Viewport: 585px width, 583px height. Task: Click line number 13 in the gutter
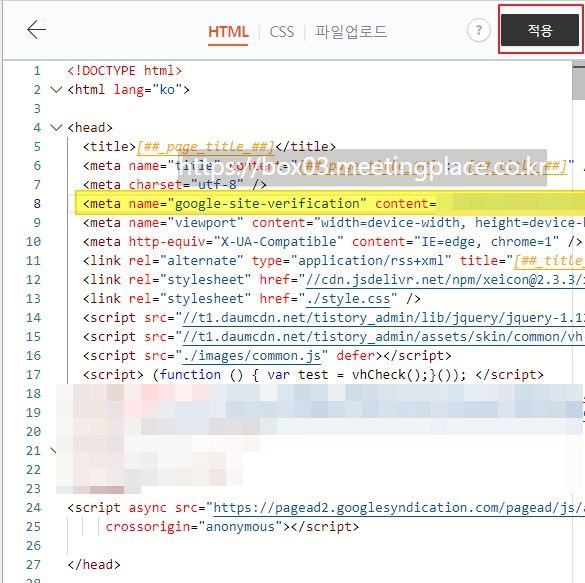[34, 299]
